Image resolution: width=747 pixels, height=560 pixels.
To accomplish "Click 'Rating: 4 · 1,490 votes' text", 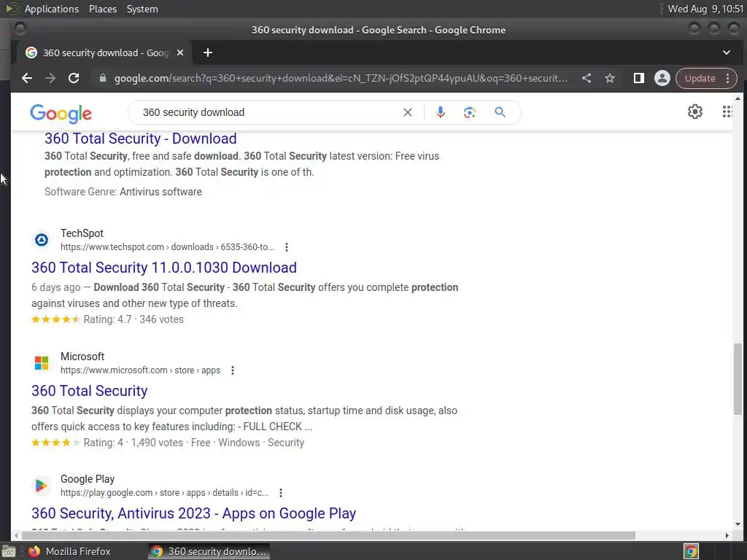I will pos(133,443).
